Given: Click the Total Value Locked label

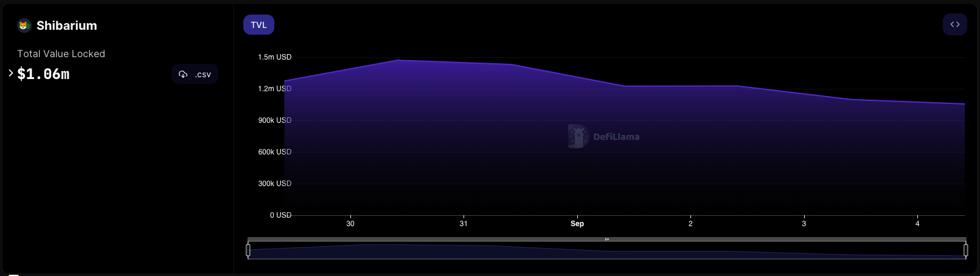Looking at the screenshot, I should tap(61, 54).
